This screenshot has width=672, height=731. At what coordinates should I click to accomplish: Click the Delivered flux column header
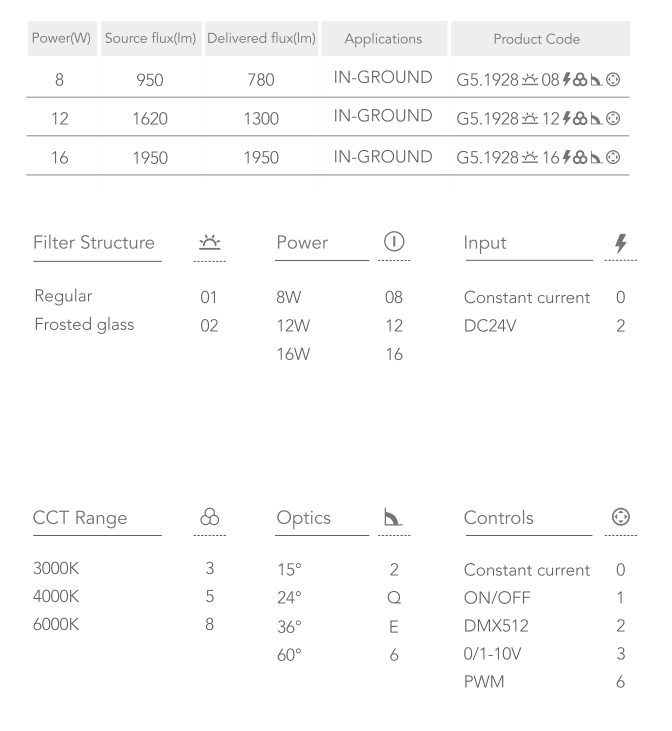[261, 38]
